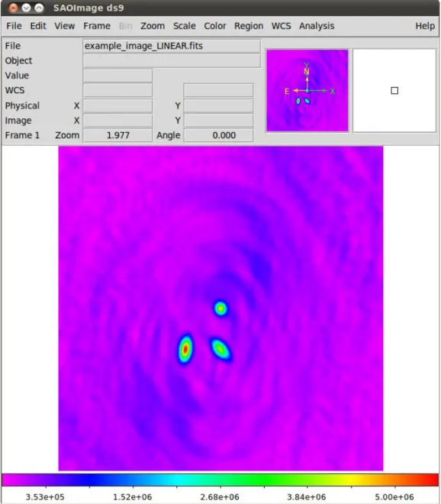Image resolution: width=441 pixels, height=504 pixels.
Task: Open the Frame menu
Action: pos(97,26)
